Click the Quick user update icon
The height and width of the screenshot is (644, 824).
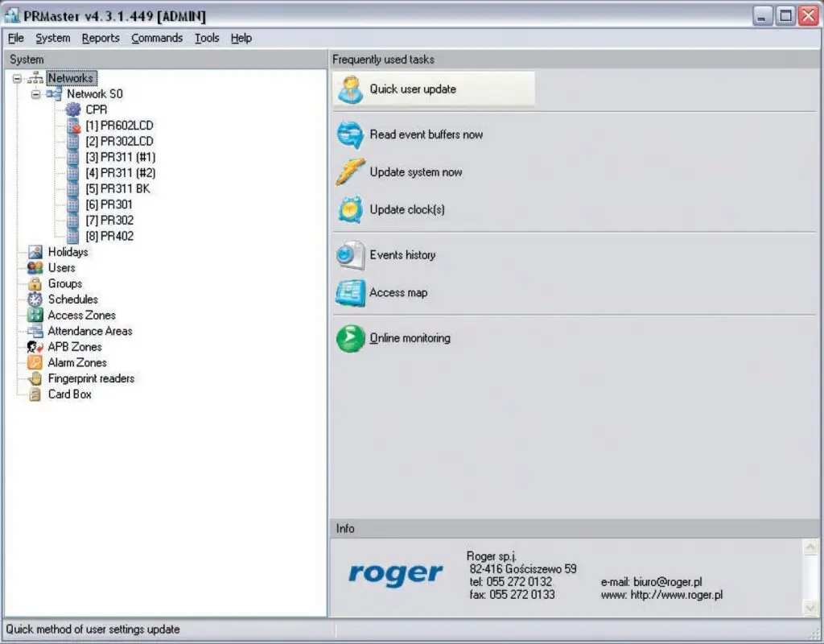pyautogui.click(x=351, y=89)
